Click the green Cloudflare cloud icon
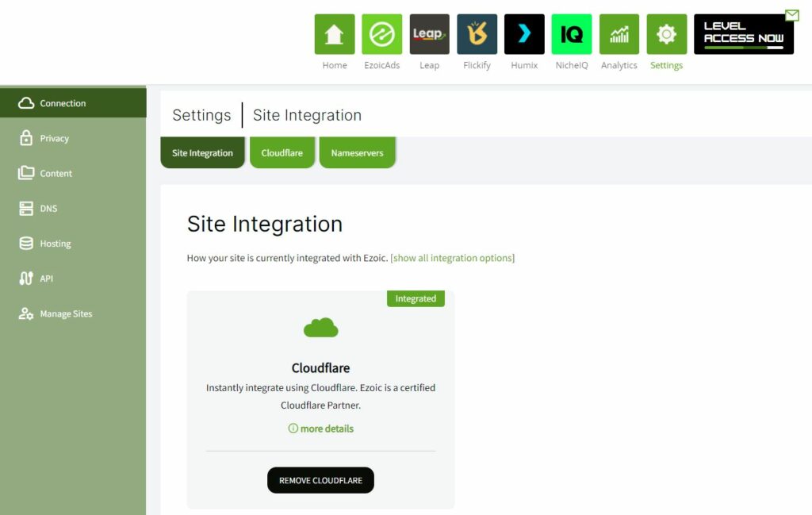Screen dimensions: 812x515 point(320,328)
